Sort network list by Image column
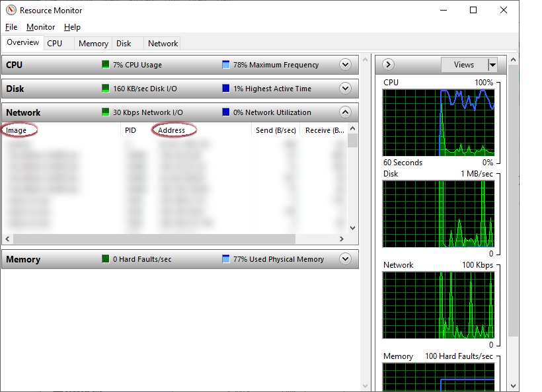Viewport: 542px width, 392px height. [61, 130]
